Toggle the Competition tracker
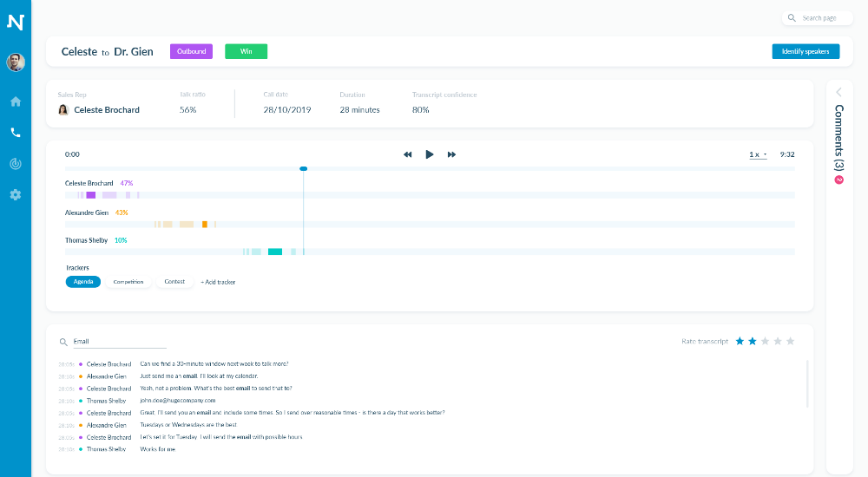The height and width of the screenshot is (477, 868). click(x=128, y=282)
